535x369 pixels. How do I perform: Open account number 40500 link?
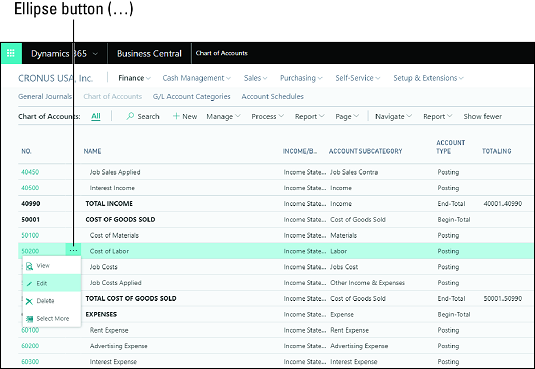[x=30, y=188]
